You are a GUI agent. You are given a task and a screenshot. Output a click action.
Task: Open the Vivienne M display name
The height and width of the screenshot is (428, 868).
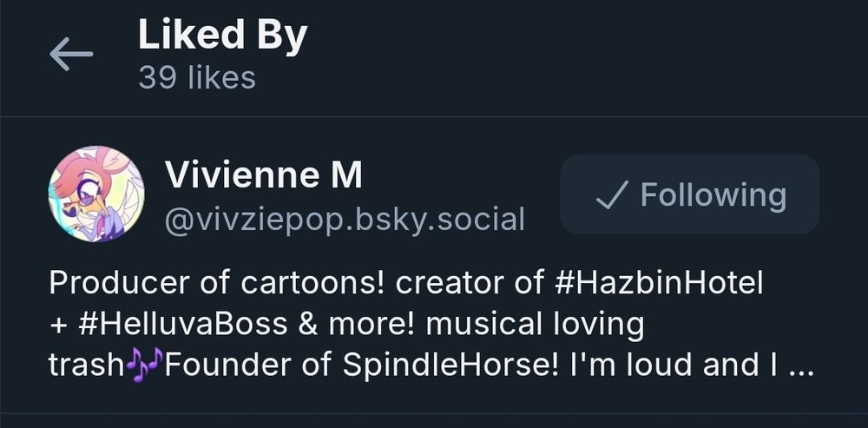263,176
